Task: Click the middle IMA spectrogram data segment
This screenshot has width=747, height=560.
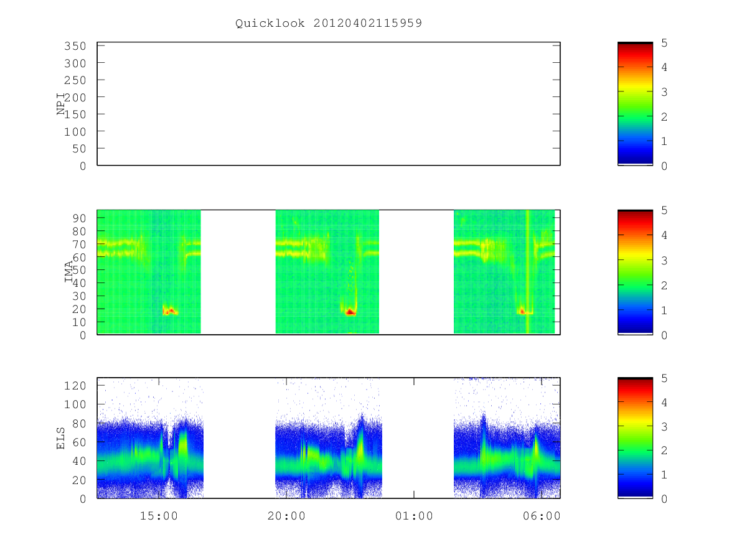Action: tap(327, 272)
